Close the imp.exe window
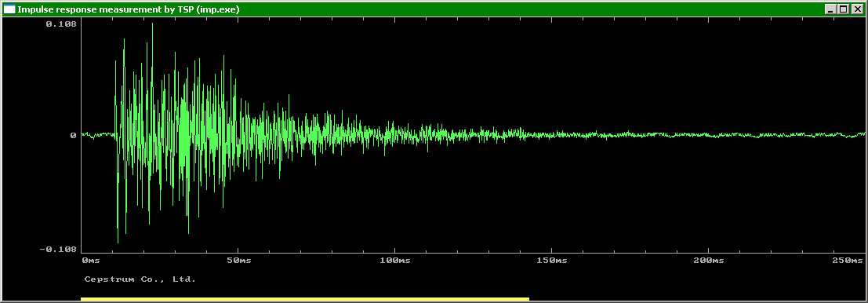The image size is (868, 303). (858, 9)
